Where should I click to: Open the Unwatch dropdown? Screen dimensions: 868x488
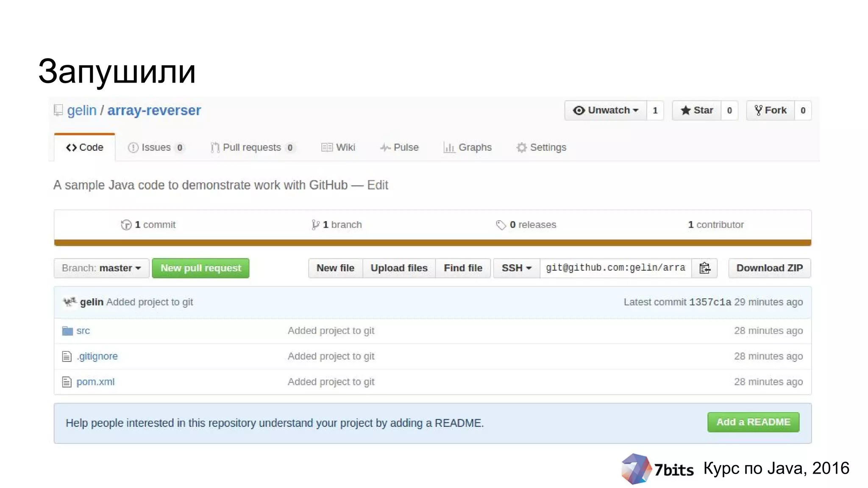point(606,111)
